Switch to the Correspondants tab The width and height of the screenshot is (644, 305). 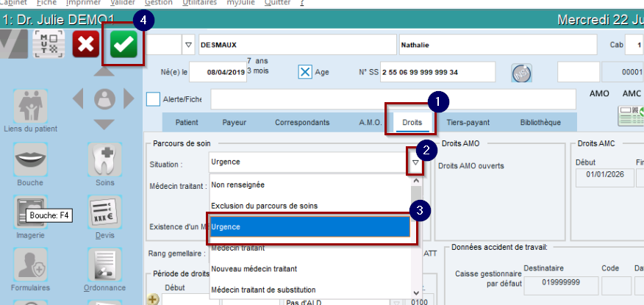click(302, 122)
